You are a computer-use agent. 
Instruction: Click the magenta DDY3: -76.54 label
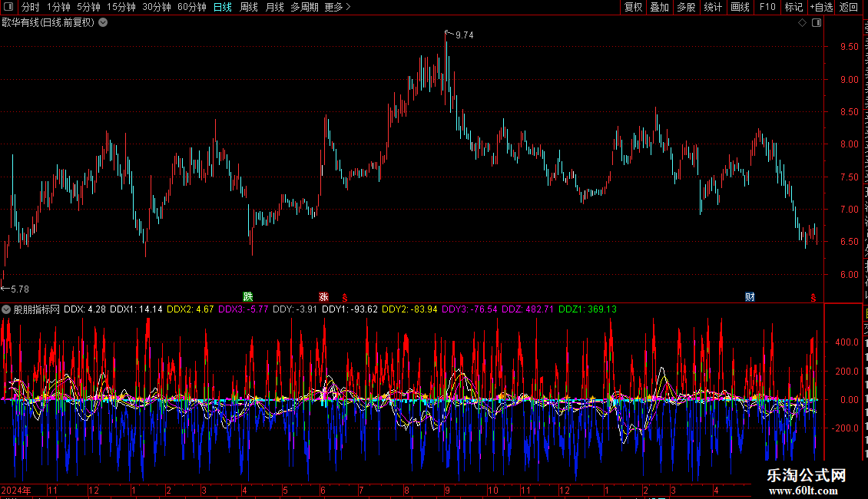pyautogui.click(x=469, y=309)
